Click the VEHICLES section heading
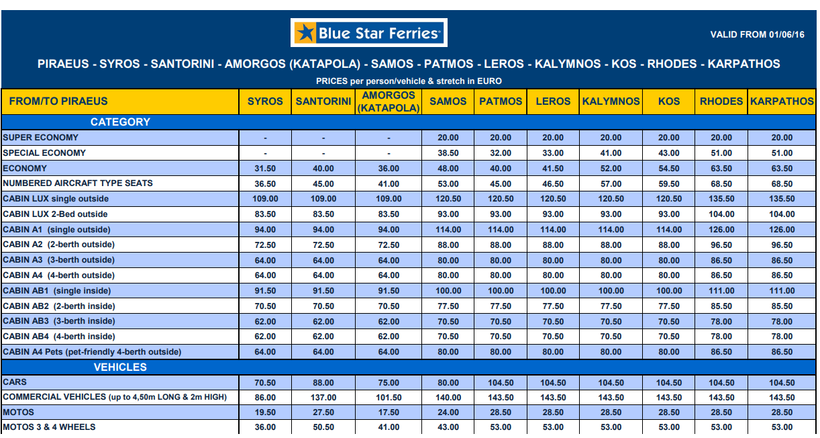820x438 pixels. [121, 367]
